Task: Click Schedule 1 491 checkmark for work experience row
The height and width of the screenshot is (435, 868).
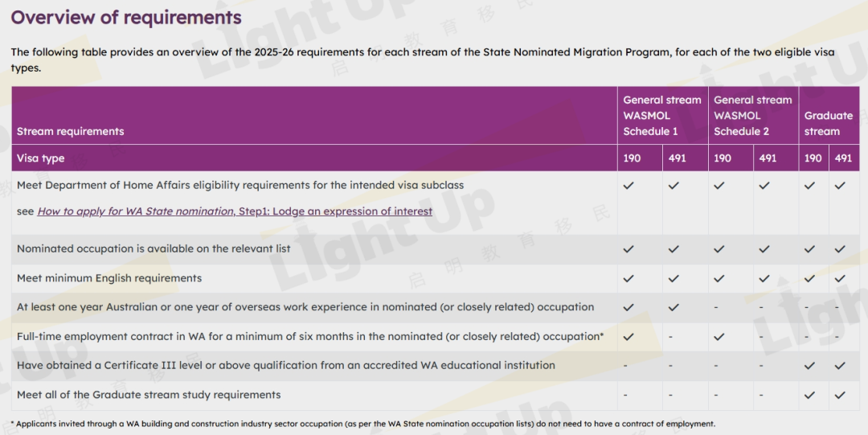Action: click(x=674, y=307)
